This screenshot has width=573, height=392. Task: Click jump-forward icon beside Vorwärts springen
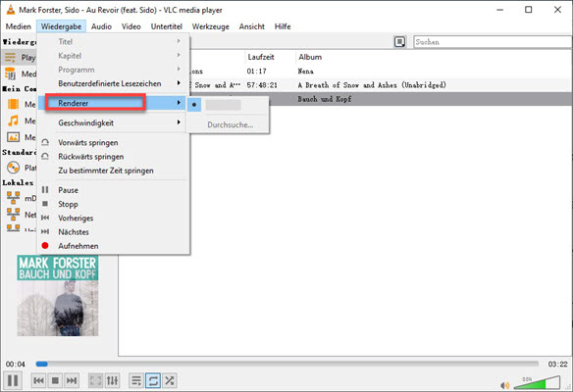tap(45, 142)
